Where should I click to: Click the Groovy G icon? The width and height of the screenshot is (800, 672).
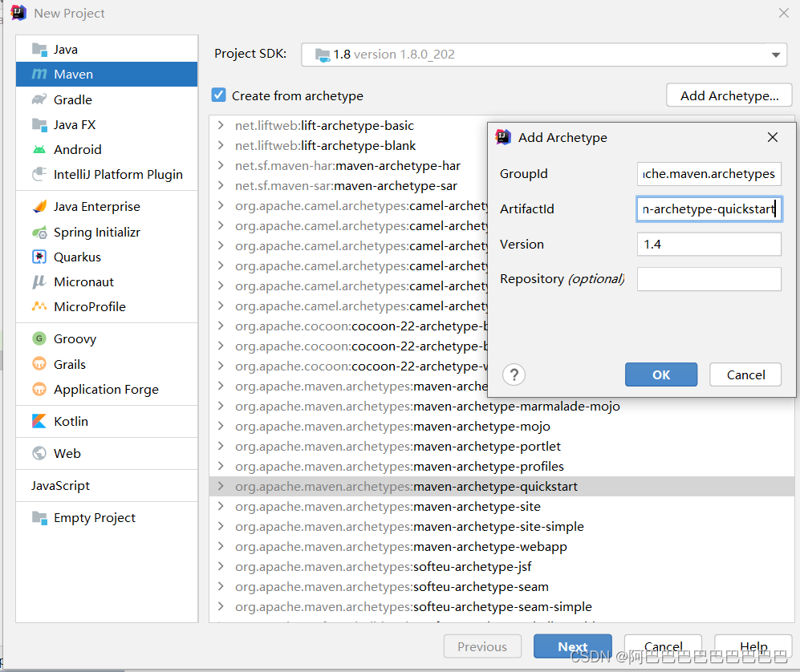39,338
